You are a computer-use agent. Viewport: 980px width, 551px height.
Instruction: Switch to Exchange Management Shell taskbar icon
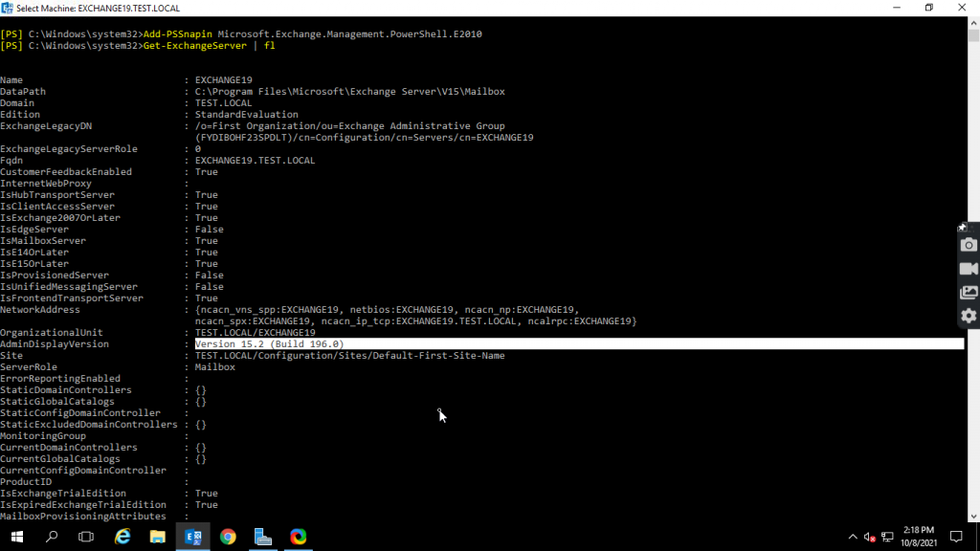pos(193,537)
